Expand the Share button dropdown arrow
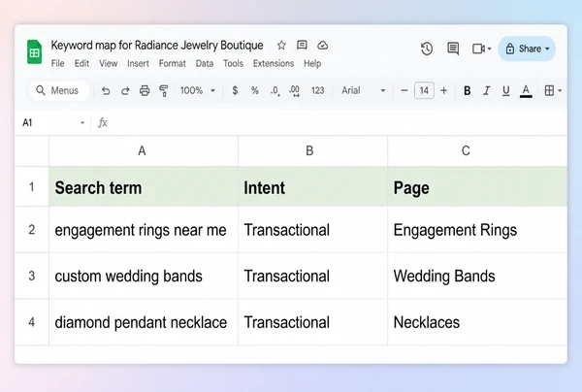This screenshot has width=582, height=392. click(547, 49)
